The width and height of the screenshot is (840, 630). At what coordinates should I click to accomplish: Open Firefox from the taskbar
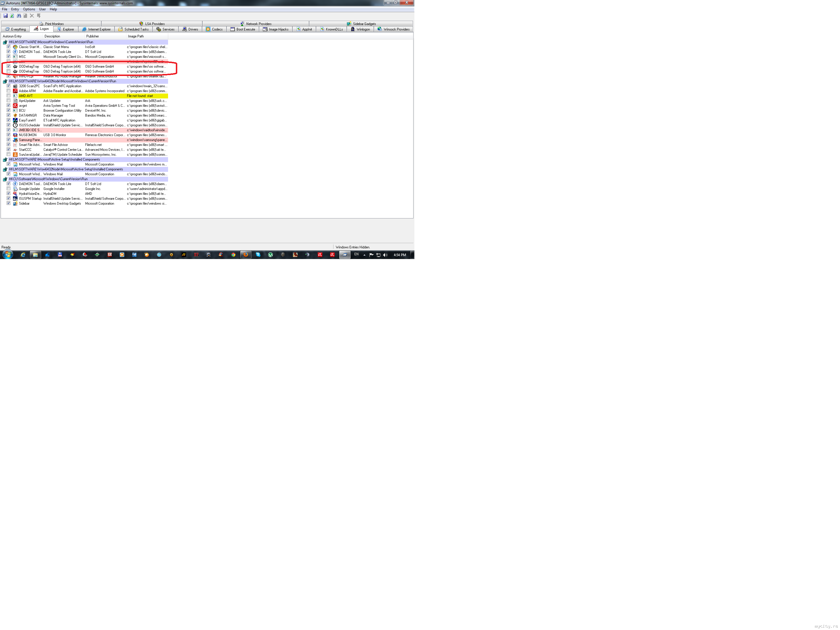[246, 255]
